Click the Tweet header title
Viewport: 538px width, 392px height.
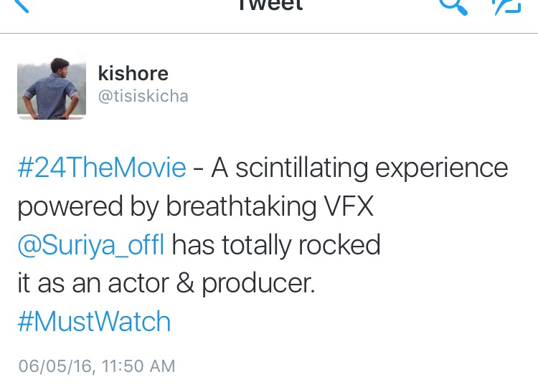click(270, 6)
